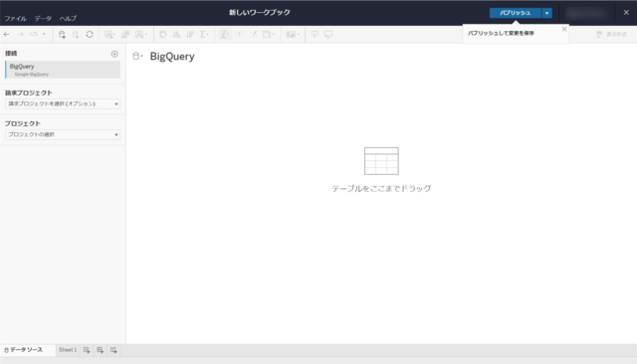The height and width of the screenshot is (364, 637).
Task: Click the table placeholder on the canvas
Action: tap(381, 161)
